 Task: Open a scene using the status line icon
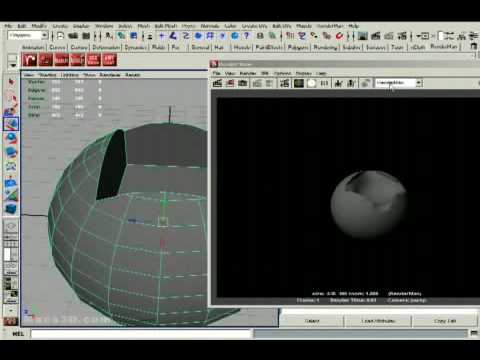click(73, 36)
